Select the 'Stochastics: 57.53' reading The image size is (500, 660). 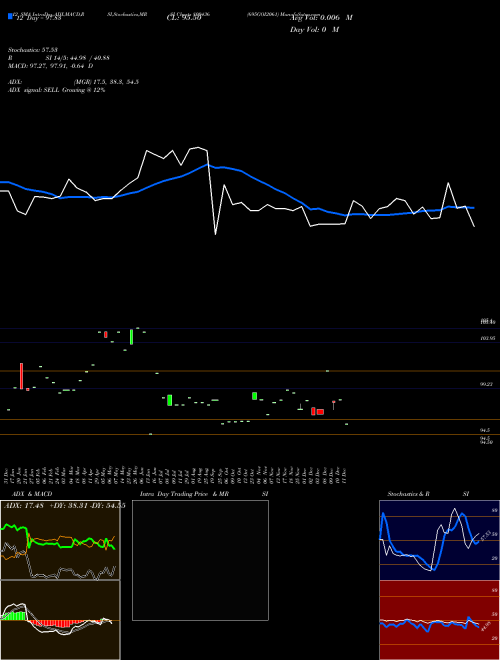tap(33, 50)
